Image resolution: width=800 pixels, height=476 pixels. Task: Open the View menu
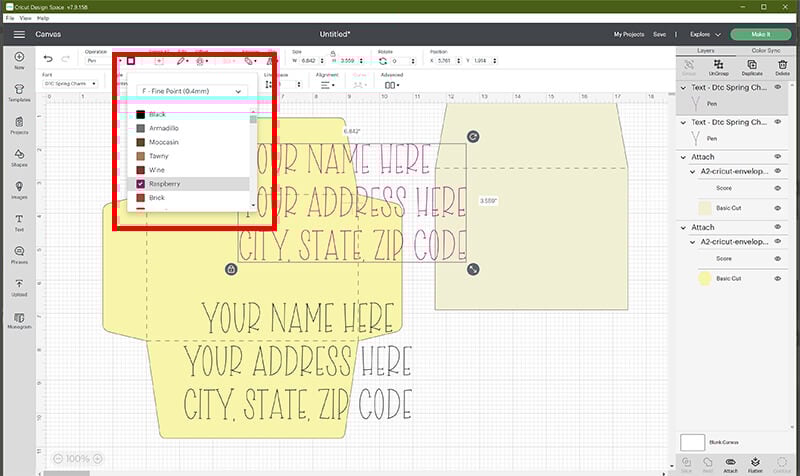[x=26, y=18]
